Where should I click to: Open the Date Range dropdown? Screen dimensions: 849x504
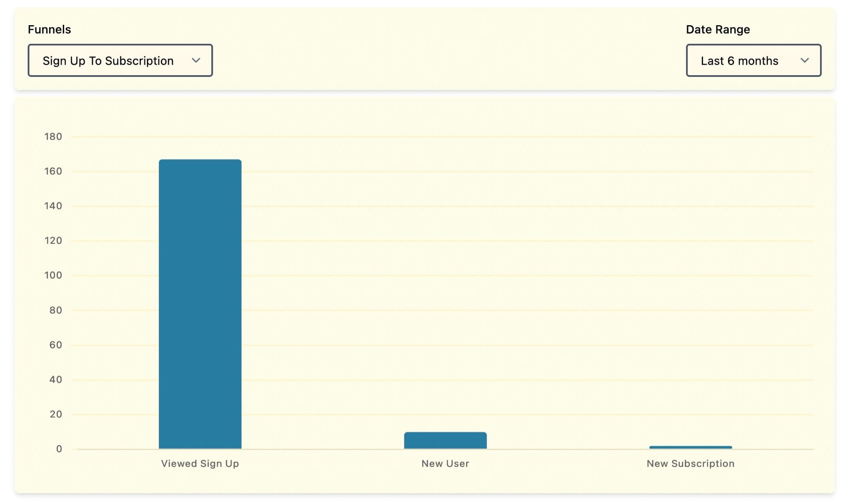[x=753, y=60]
